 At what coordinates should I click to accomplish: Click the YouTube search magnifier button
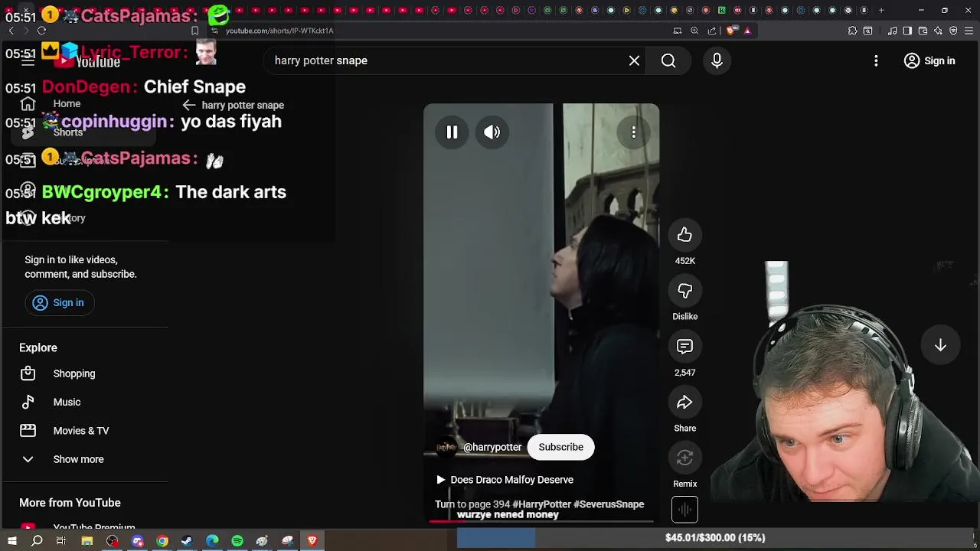[668, 60]
